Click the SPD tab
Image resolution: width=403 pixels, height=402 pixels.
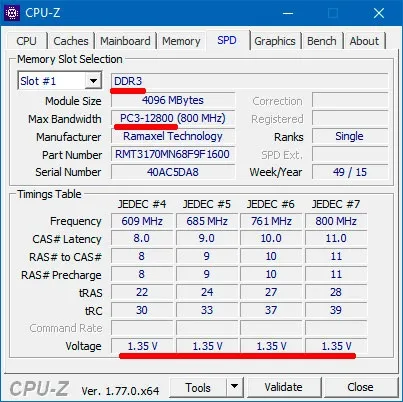click(227, 40)
